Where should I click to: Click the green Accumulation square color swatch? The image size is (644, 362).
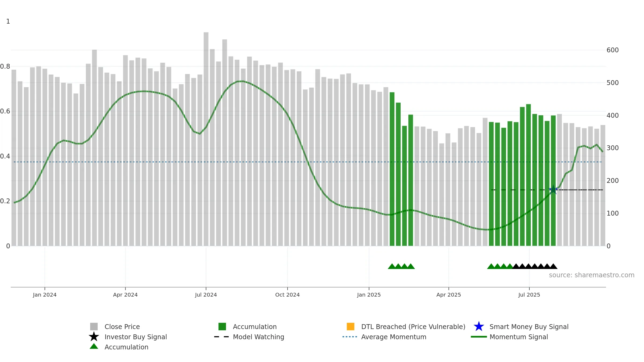pyautogui.click(x=222, y=327)
